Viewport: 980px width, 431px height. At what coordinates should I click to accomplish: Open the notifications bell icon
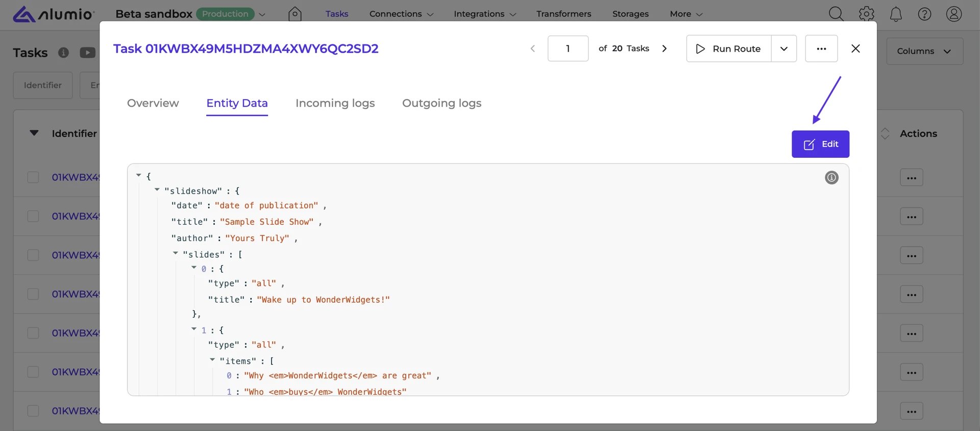[x=896, y=14]
